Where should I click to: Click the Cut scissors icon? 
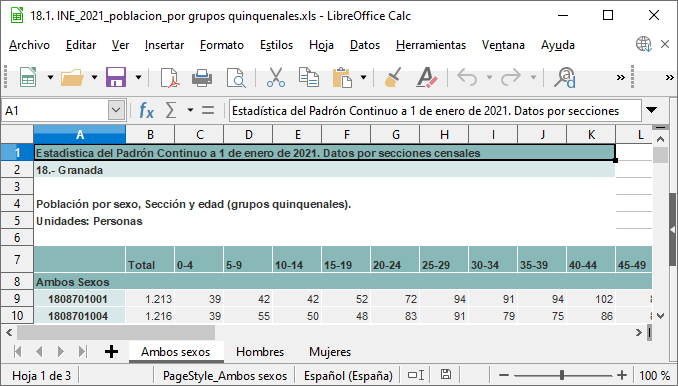tap(275, 78)
